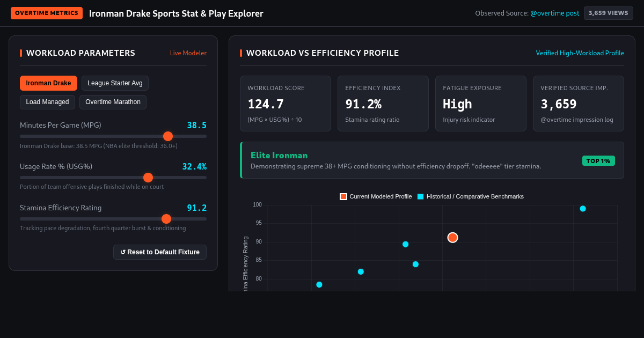Click the Ironman Drake Sports Stat page title
This screenshot has width=644, height=338.
click(176, 13)
